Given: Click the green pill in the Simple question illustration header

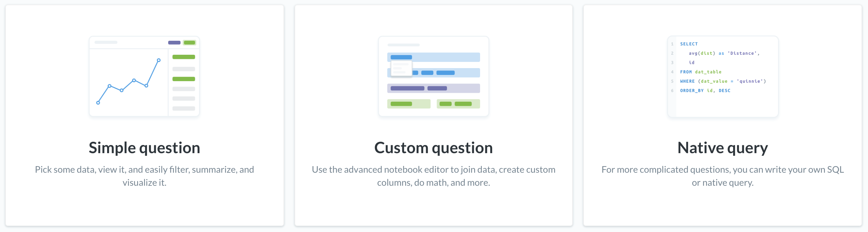Looking at the screenshot, I should pyautogui.click(x=189, y=43).
